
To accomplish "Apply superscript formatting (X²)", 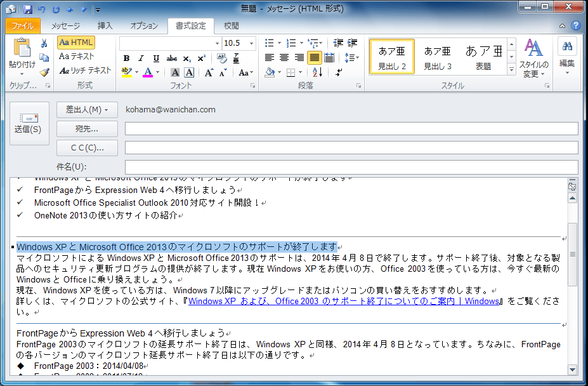I will (202, 58).
